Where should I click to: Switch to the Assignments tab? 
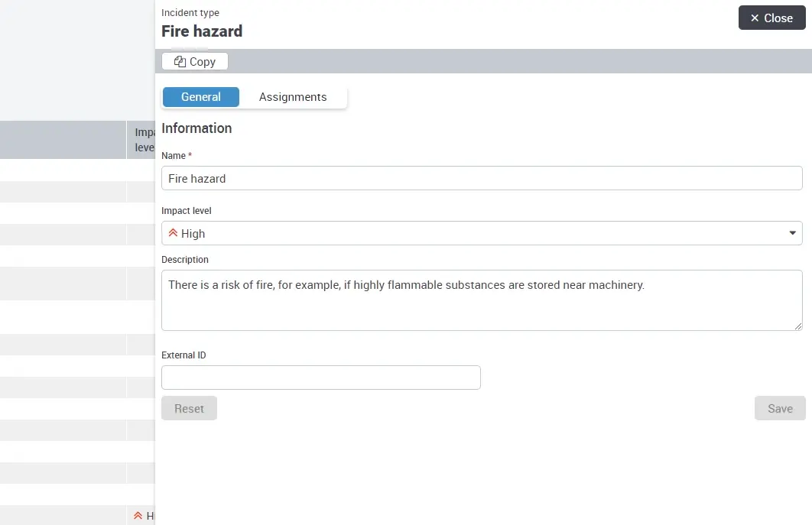point(293,96)
